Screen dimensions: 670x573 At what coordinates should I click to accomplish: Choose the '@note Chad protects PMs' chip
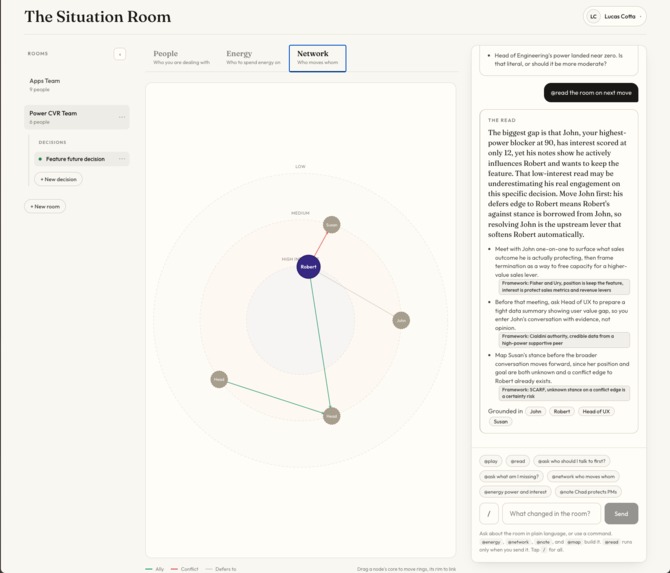click(x=588, y=492)
